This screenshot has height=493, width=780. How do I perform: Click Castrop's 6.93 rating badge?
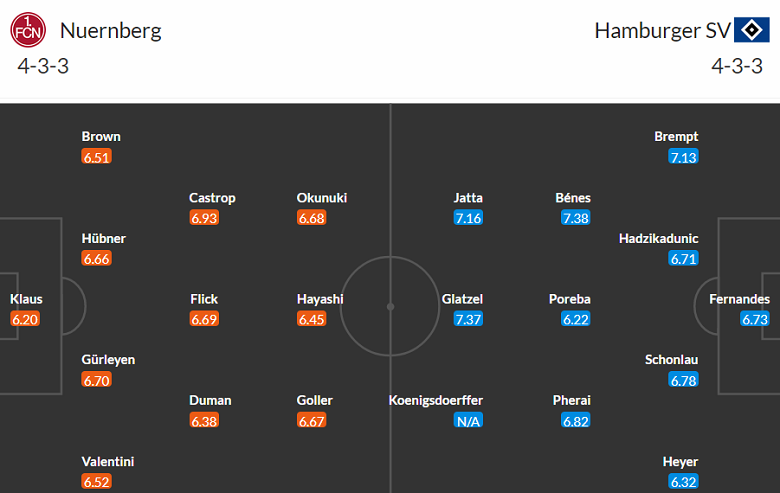(204, 217)
